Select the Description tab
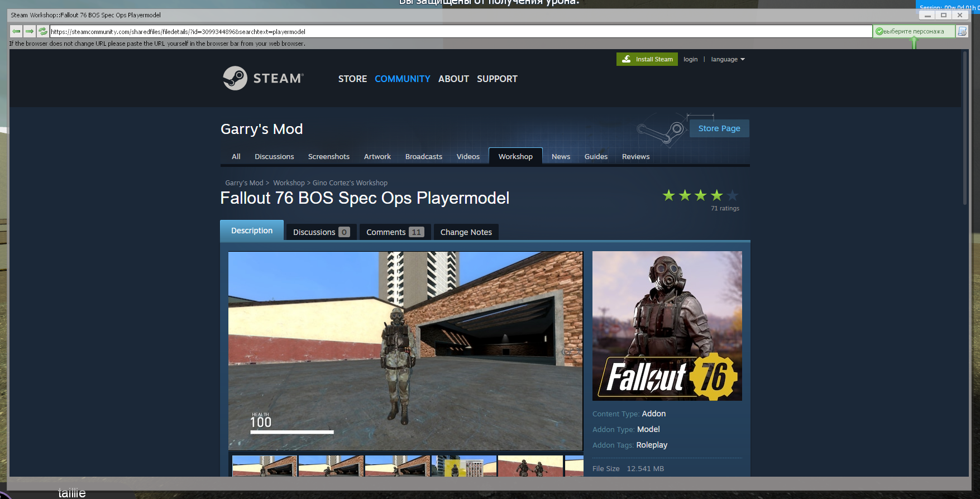The height and width of the screenshot is (499, 980). point(252,231)
